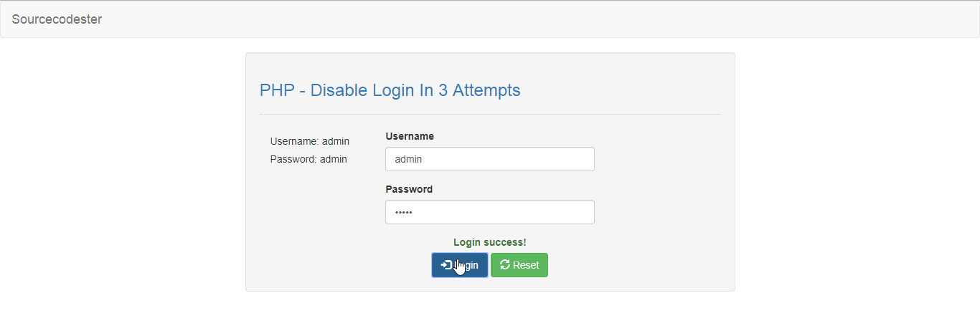The height and width of the screenshot is (336, 980).
Task: Click the 'Reset' text label on green button
Action: (x=526, y=265)
